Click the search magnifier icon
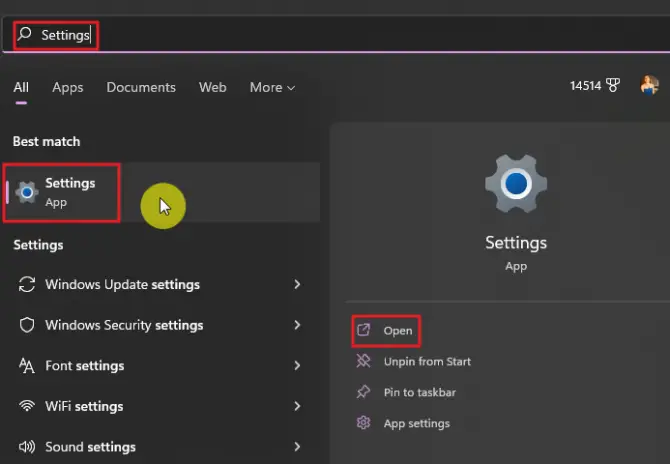670x464 pixels. click(x=25, y=34)
